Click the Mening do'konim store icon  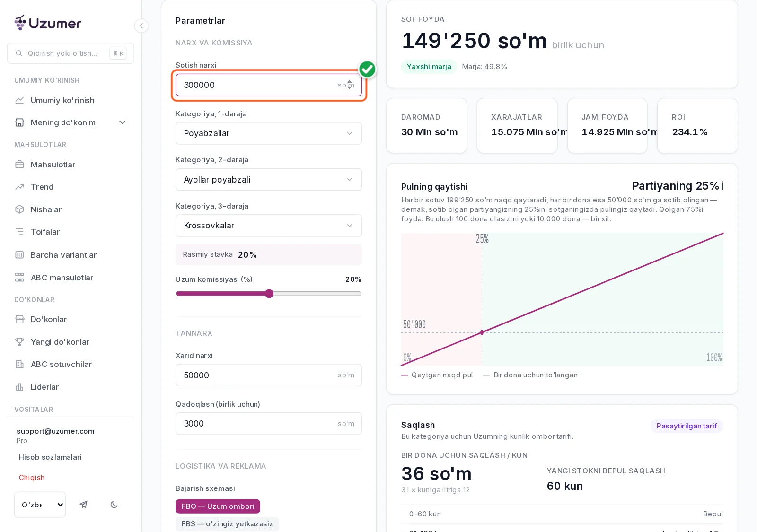19,122
